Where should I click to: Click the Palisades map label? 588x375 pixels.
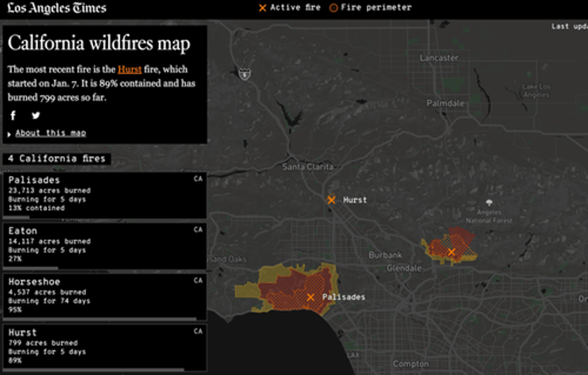[x=343, y=297]
